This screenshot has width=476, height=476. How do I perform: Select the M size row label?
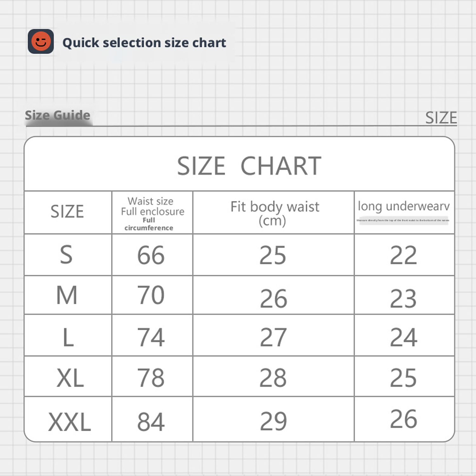click(67, 295)
